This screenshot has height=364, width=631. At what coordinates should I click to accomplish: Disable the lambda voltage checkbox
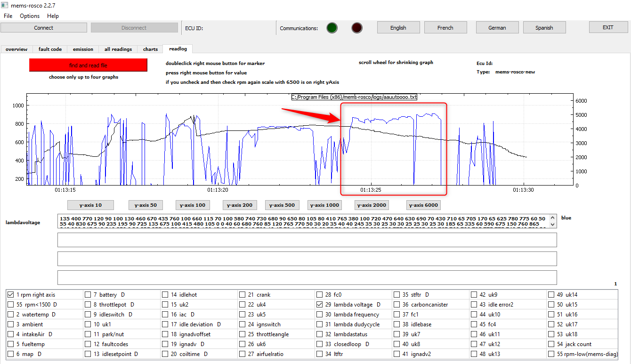tap(320, 305)
